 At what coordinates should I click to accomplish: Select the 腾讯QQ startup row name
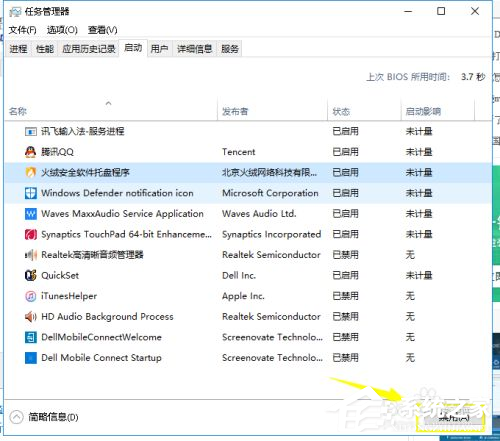[x=57, y=152]
